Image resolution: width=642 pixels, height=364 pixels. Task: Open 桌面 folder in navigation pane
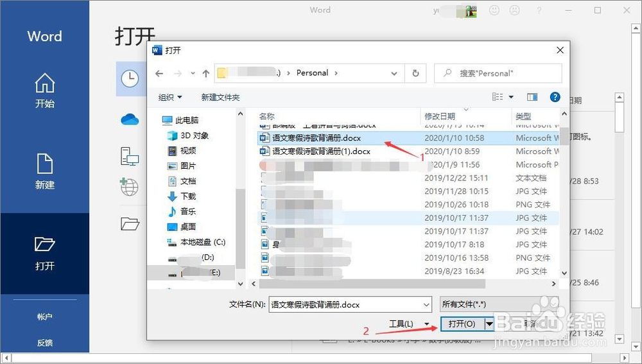pos(182,227)
